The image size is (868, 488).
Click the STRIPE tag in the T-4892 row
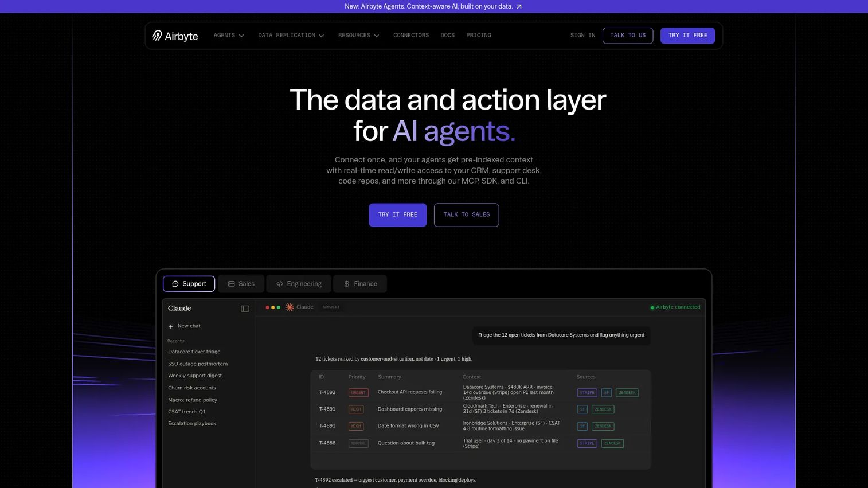click(x=587, y=393)
